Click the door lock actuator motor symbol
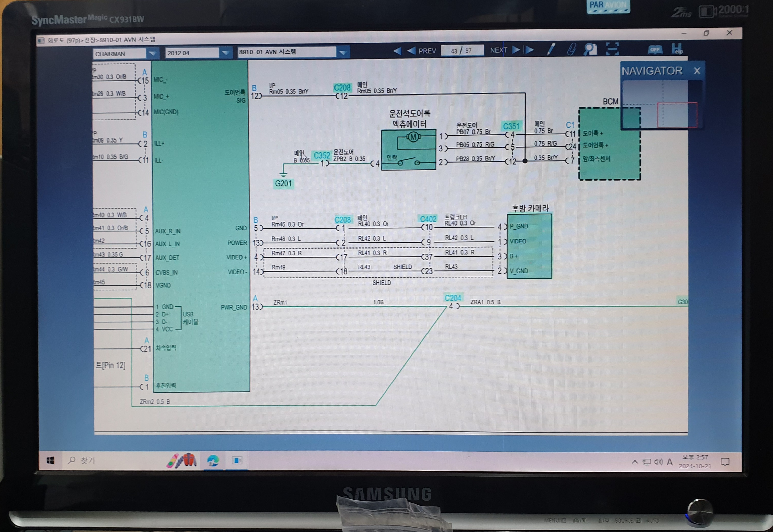Image resolution: width=773 pixels, height=532 pixels. click(413, 137)
